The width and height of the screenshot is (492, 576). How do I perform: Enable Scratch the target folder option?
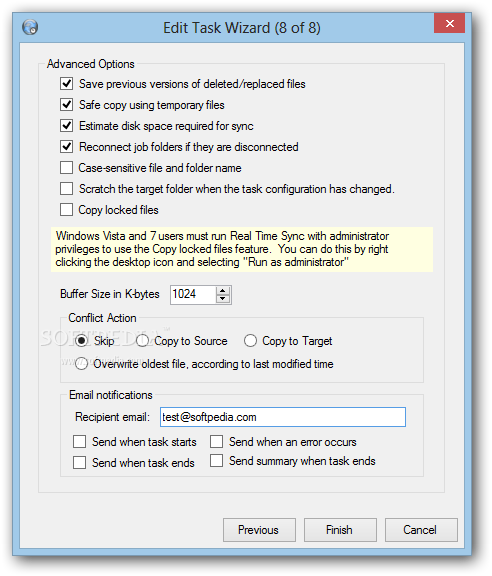67,188
